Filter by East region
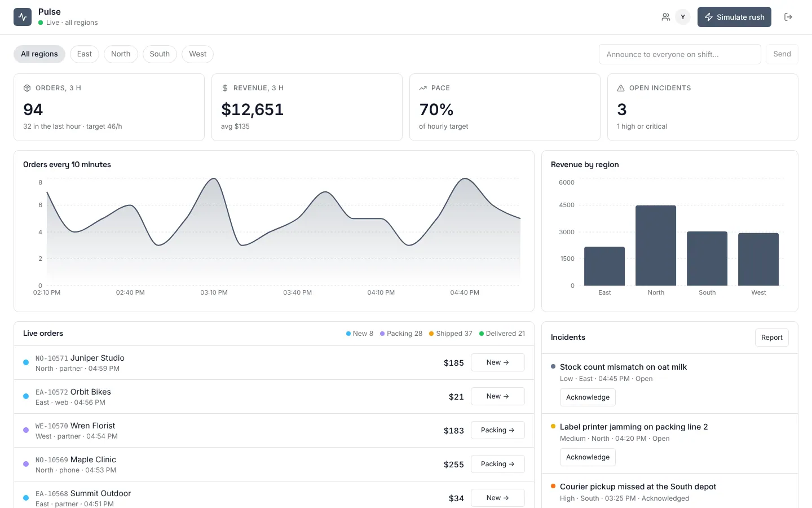This screenshot has height=508, width=812. pos(85,54)
